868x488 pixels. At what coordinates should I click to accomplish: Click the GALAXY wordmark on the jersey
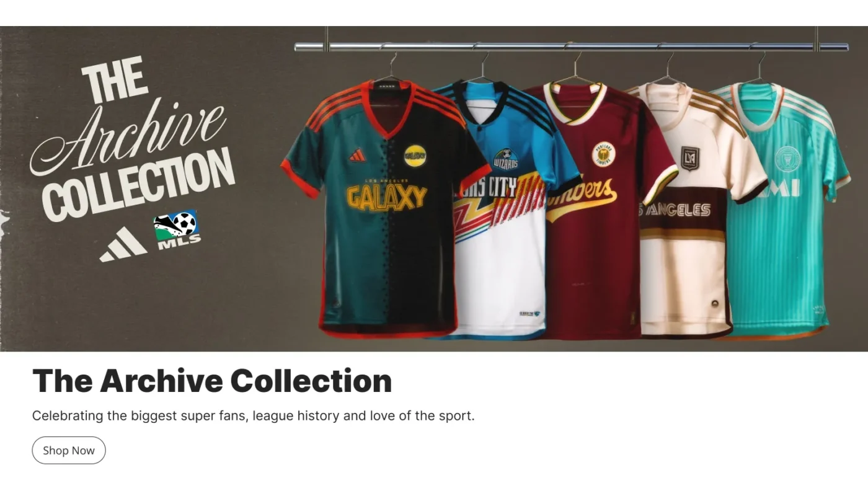point(386,197)
